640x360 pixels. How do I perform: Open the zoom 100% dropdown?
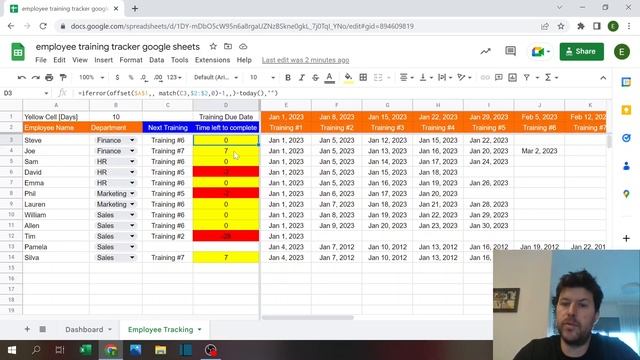91,78
